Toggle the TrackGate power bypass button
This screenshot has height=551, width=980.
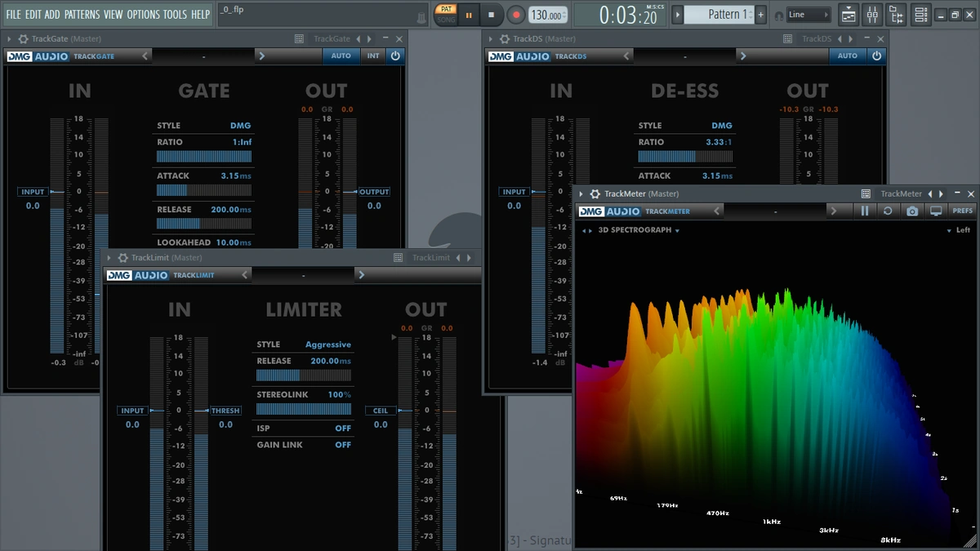pos(395,56)
